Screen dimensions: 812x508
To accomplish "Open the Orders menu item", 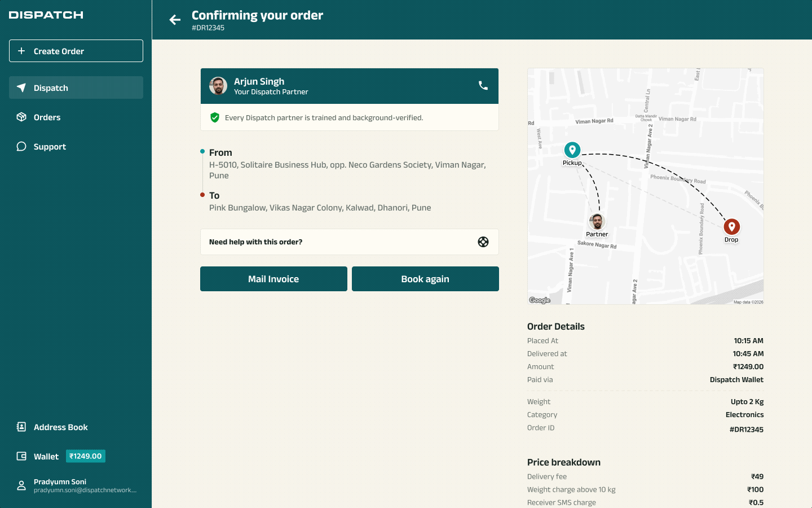I will (76, 117).
